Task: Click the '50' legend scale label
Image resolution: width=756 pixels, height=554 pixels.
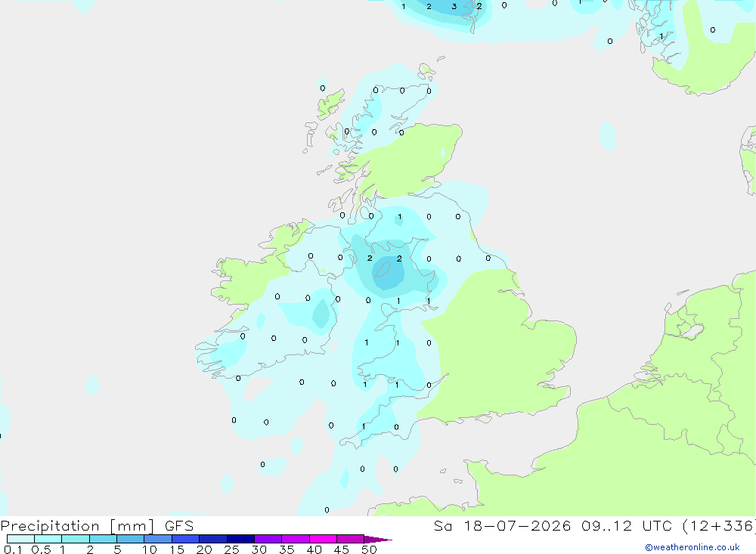Action: (x=369, y=549)
